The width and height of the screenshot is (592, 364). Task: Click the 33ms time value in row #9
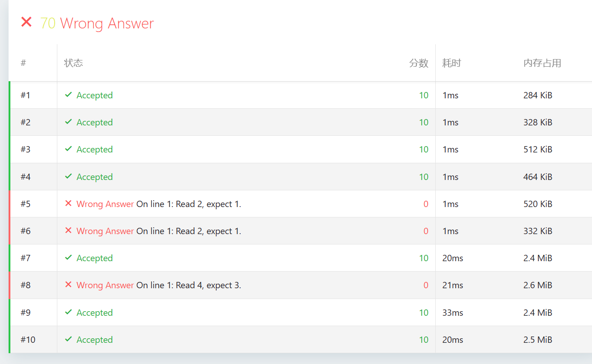click(452, 313)
